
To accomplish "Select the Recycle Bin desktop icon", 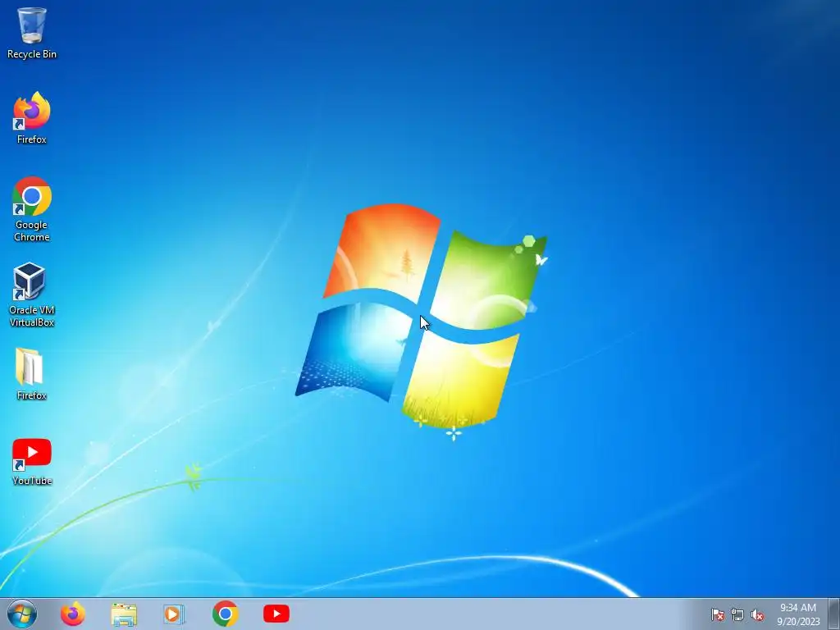I will pyautogui.click(x=32, y=33).
